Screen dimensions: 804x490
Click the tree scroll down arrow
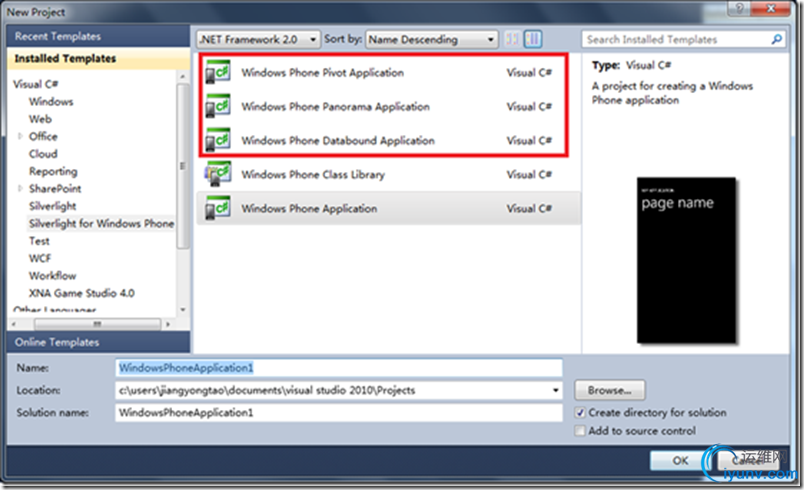point(183,310)
